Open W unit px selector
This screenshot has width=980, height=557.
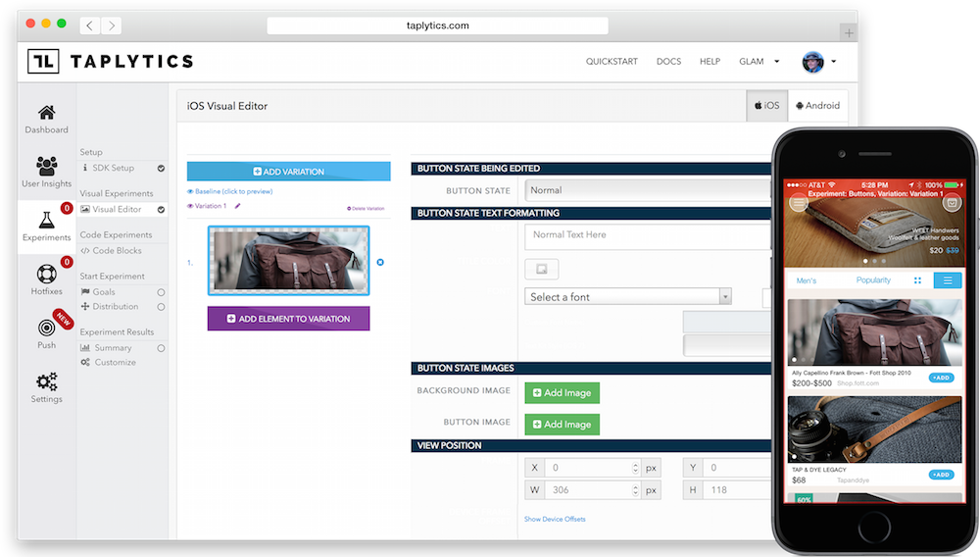652,490
